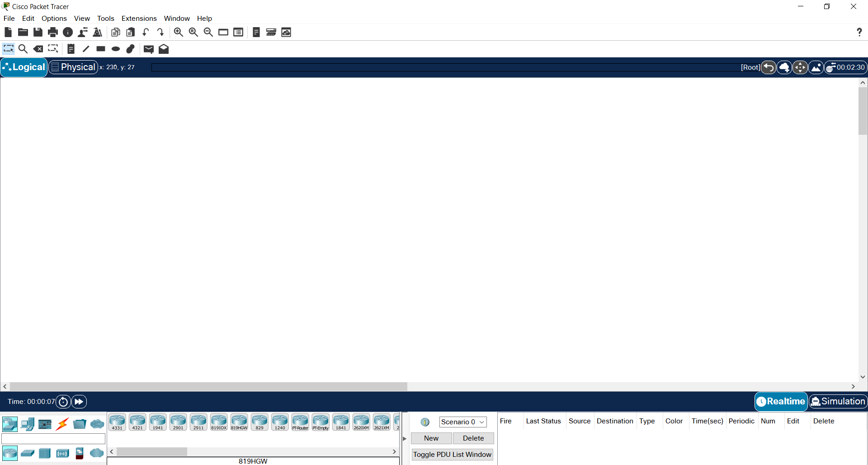Activate the Inspect magnifier tool
The height and width of the screenshot is (465, 868).
23,49
